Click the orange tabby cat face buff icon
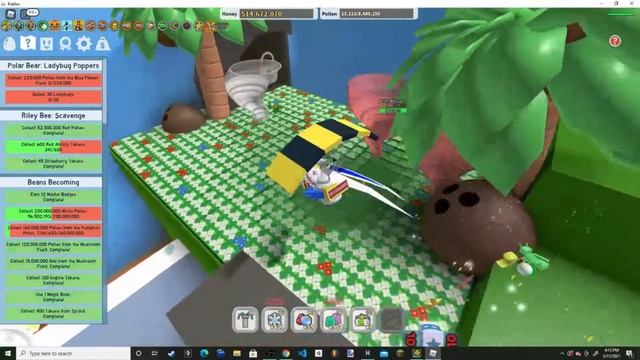Screen dimensions: 640x360 (54, 27)
